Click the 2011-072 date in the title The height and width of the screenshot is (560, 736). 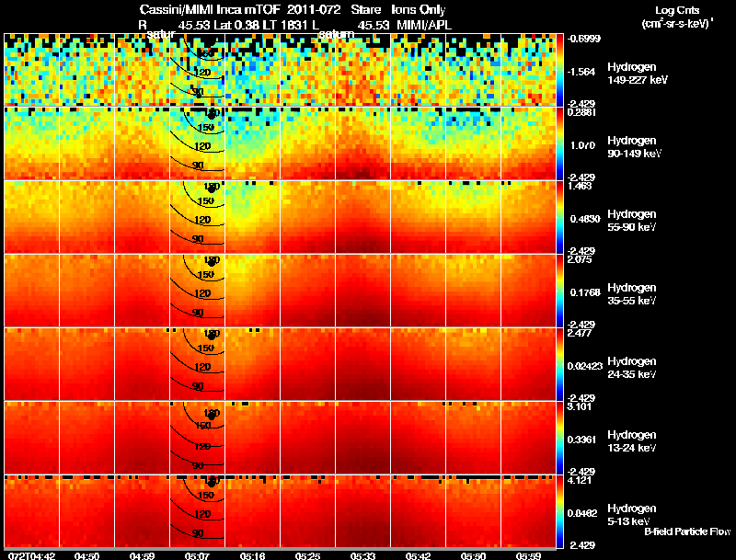coord(314,10)
